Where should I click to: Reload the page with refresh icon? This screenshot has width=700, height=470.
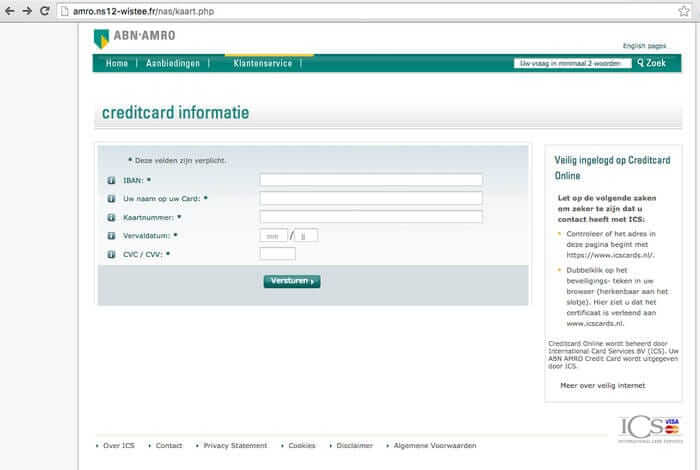pos(45,11)
